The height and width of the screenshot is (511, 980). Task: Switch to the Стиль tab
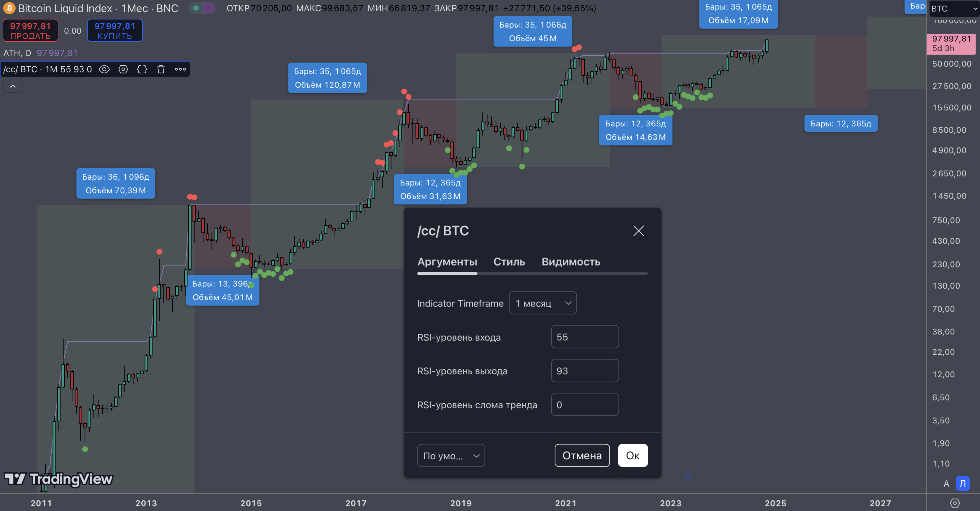click(509, 262)
